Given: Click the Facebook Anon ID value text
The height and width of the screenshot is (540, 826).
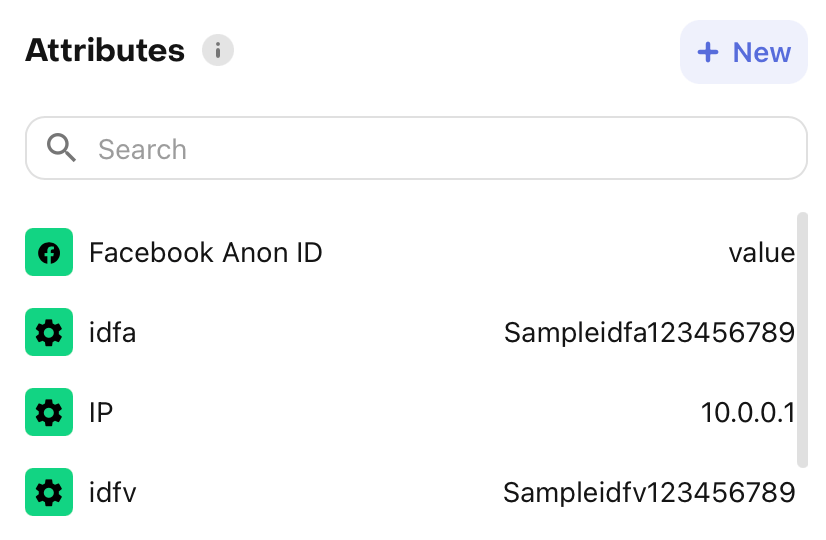Looking at the screenshot, I should click(x=761, y=253).
